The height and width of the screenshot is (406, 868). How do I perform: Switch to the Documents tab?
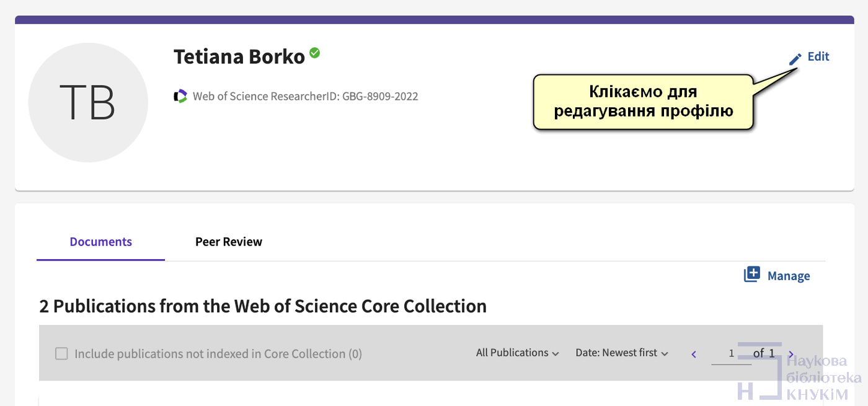coord(100,242)
